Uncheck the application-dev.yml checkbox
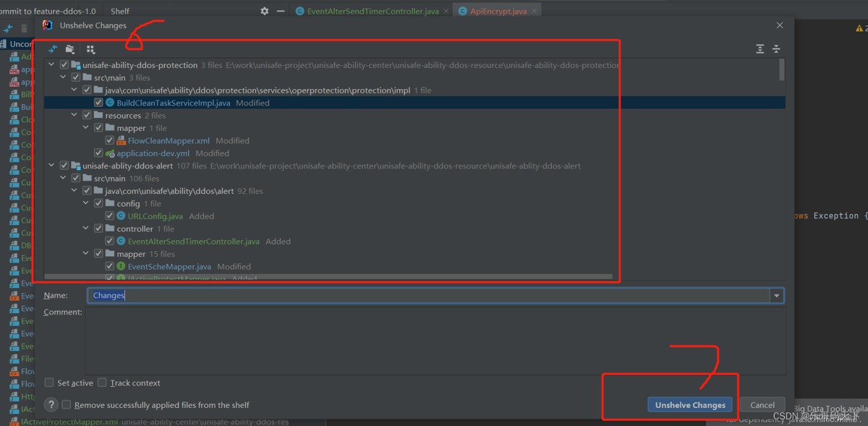The image size is (868, 426). [x=98, y=153]
